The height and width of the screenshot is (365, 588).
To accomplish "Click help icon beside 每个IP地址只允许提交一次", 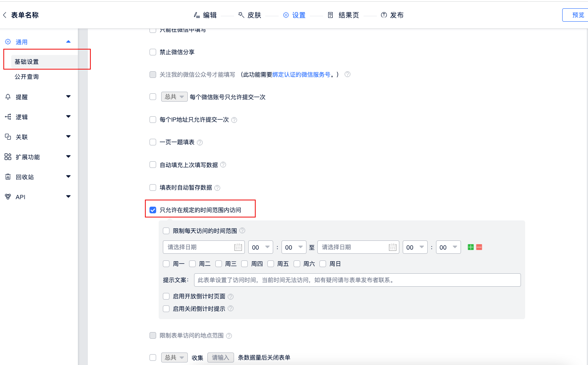I will [x=234, y=120].
